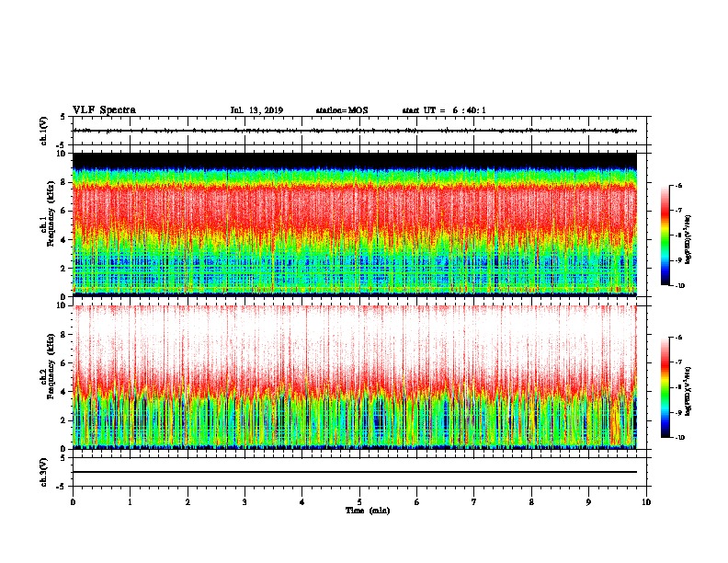Image resolution: width=728 pixels, height=563 pixels.
Task: Click the "-10" label on ch.1 color scale
Action: pyautogui.click(x=679, y=286)
